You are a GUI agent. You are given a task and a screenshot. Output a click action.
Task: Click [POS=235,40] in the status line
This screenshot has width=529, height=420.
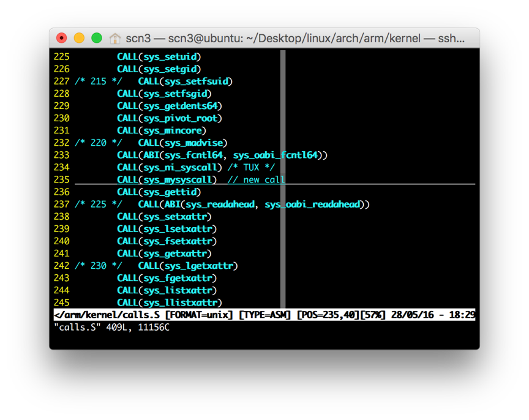(x=328, y=315)
